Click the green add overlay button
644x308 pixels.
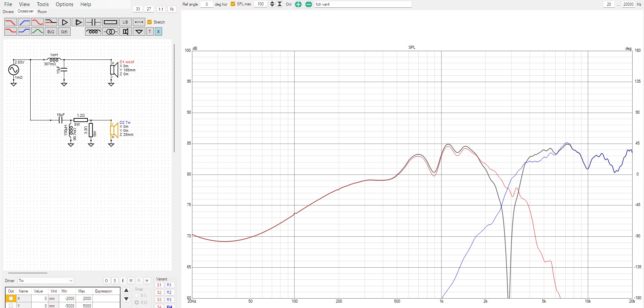[x=298, y=4]
